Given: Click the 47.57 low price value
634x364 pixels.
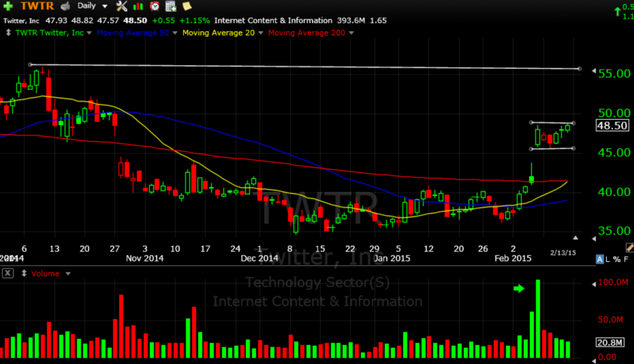Looking at the screenshot, I should [108, 20].
